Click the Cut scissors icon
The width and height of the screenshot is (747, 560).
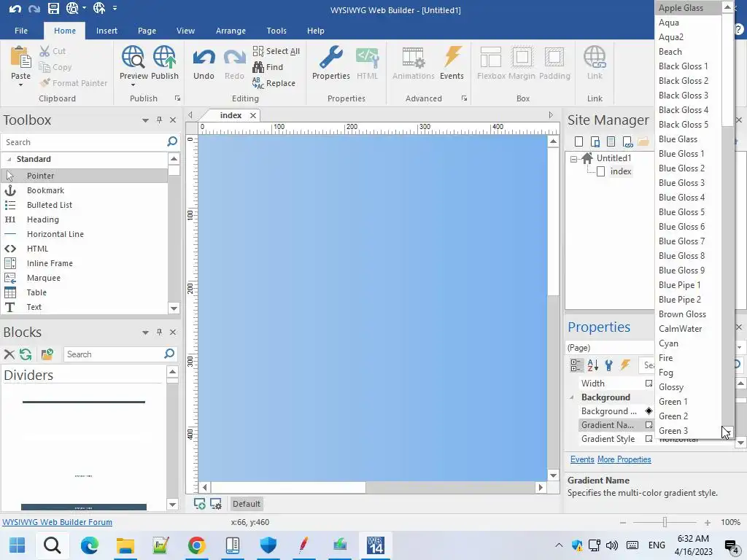[44, 51]
